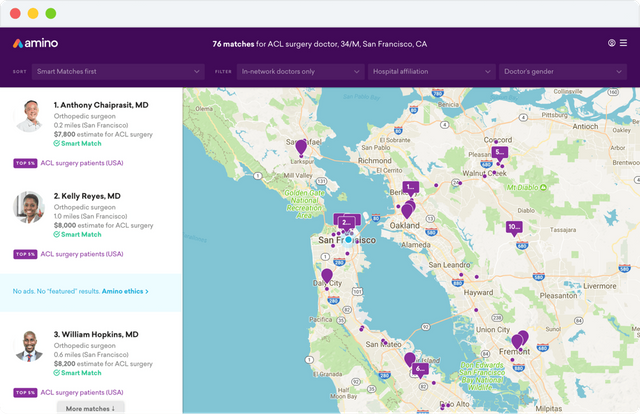The width and height of the screenshot is (640, 414).
Task: Click the Amino logo in header
Action: click(x=35, y=44)
